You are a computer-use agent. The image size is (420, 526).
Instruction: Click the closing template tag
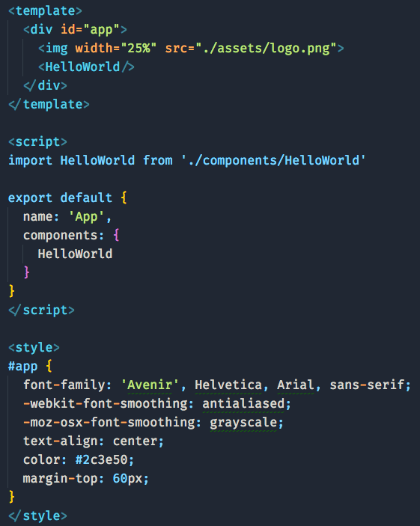coord(49,104)
